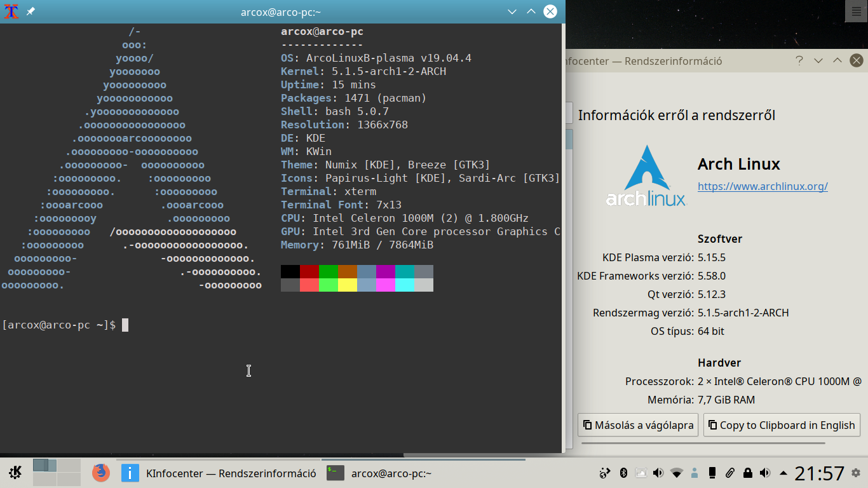868x488 pixels.
Task: Click the 'Információk erről a rendszerről' heading
Action: (x=676, y=115)
